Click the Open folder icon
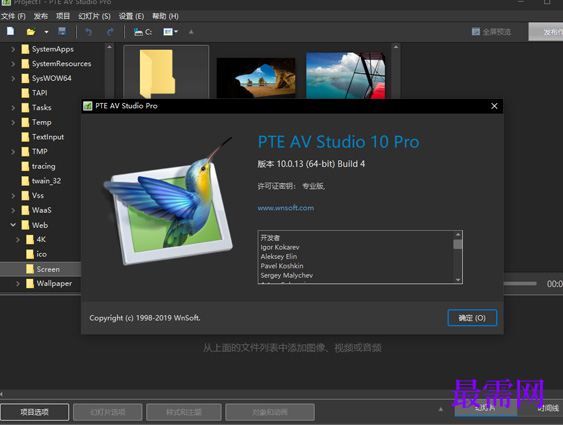 click(31, 32)
